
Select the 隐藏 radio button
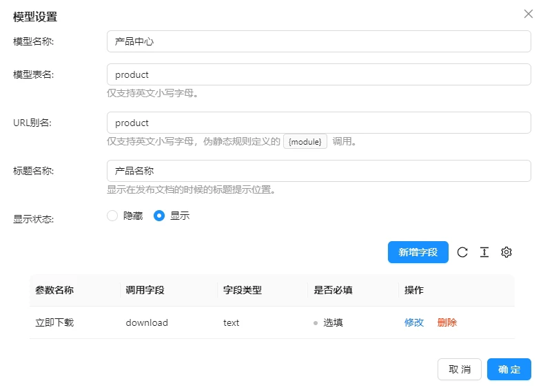[113, 216]
